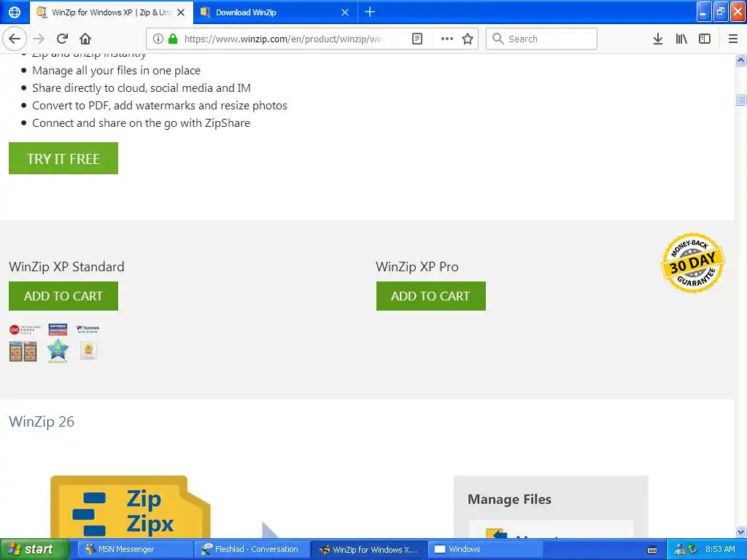Click the TRY IT FREE button
Viewport: 747px width, 560px height.
click(63, 158)
